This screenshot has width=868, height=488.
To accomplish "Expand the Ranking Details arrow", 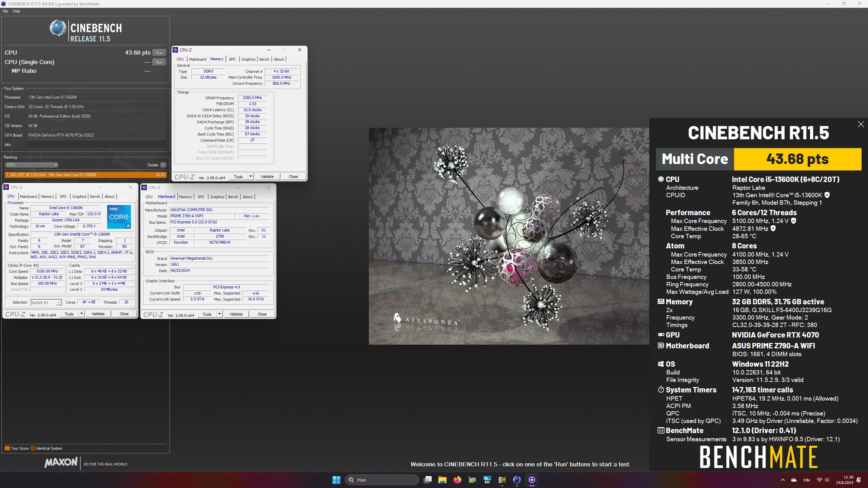I will point(163,165).
